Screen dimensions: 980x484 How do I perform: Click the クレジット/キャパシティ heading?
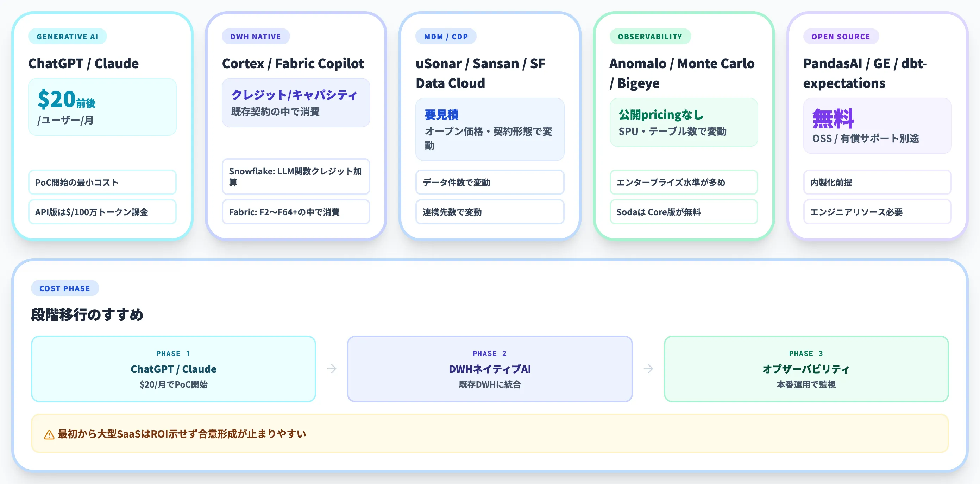tap(294, 94)
